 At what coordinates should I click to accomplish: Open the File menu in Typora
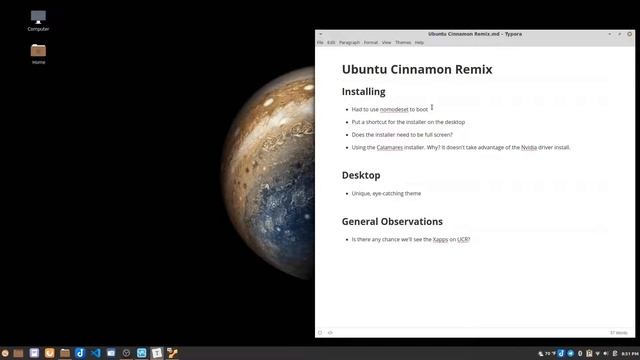[320, 42]
